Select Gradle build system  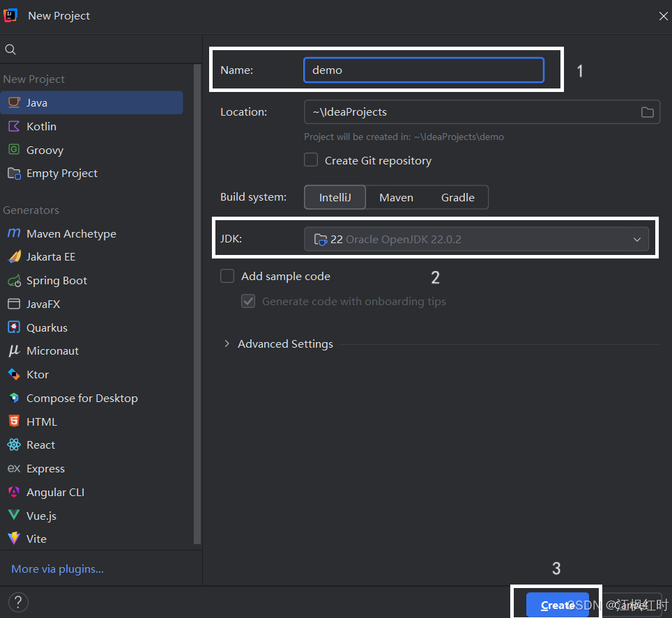[458, 197]
